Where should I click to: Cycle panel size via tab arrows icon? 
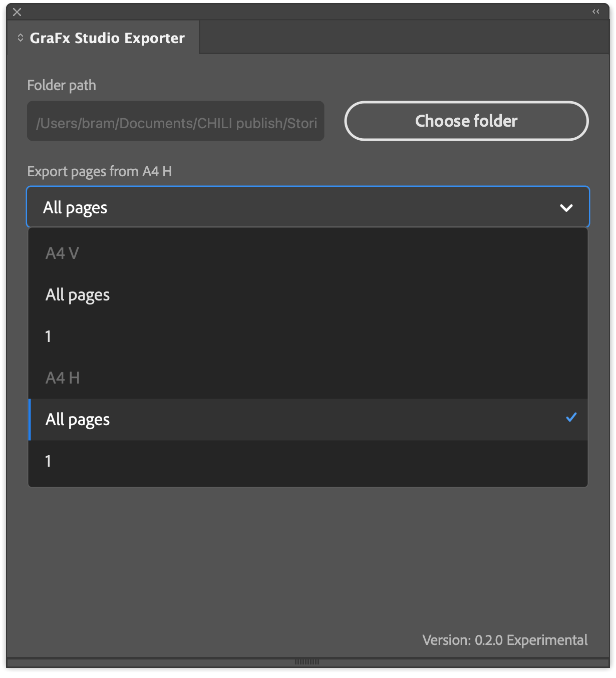[21, 38]
